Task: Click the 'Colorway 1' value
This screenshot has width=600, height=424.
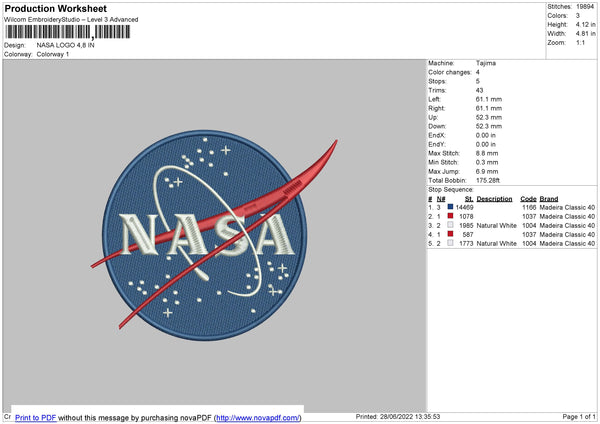Action: (53, 54)
